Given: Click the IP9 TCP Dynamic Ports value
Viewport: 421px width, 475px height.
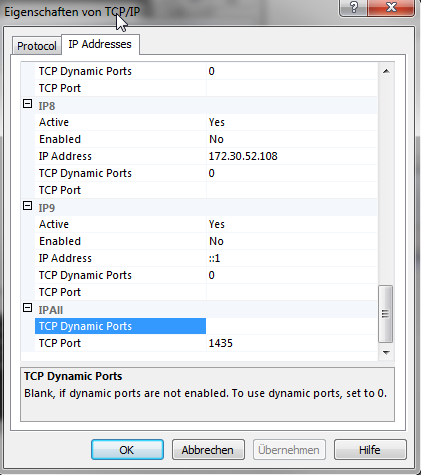Looking at the screenshot, I should pos(292,275).
